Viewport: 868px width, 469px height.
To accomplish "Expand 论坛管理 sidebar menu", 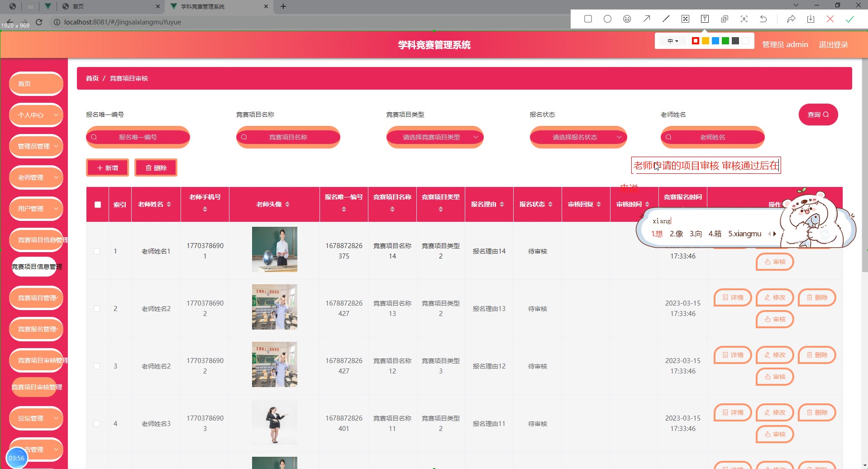I will tap(36, 418).
